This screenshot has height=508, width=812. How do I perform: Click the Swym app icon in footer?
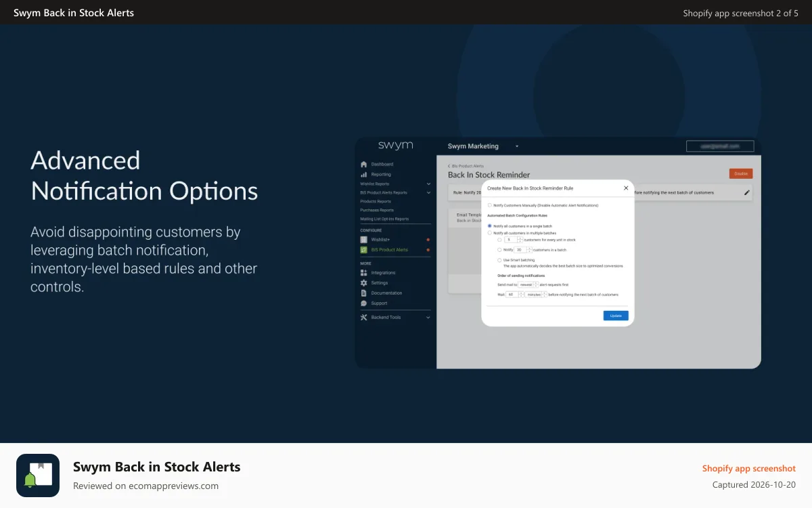[38, 475]
